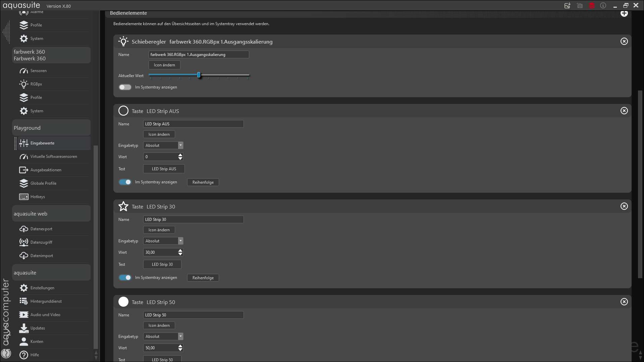Image resolution: width=644 pixels, height=362 pixels.
Task: Open Datenexport under aquasuite web
Action: tap(41, 229)
